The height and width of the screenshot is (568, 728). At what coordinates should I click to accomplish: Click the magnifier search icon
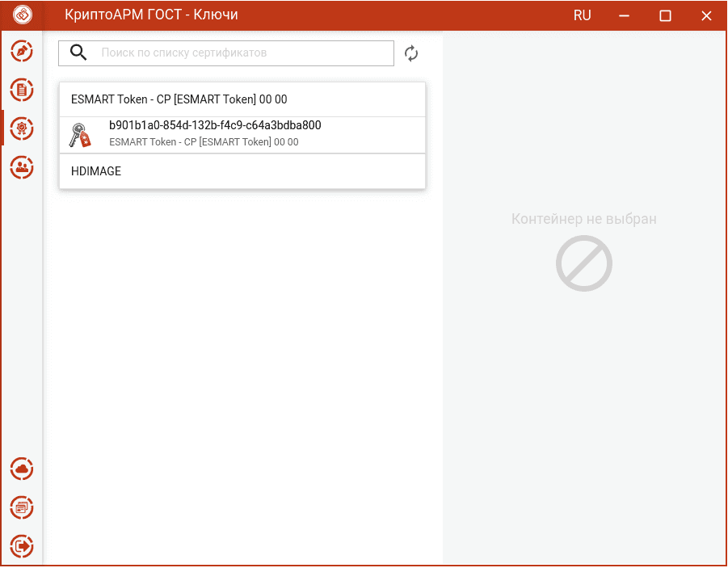pos(78,53)
